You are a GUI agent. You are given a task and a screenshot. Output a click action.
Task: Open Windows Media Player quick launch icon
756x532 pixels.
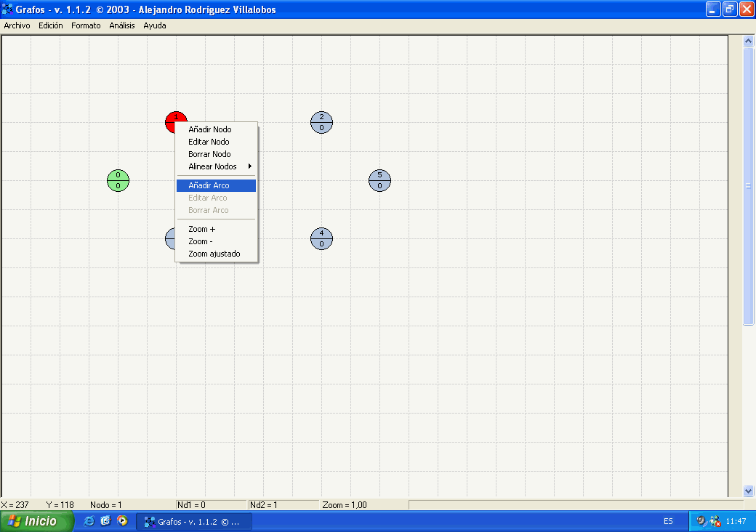click(x=122, y=521)
